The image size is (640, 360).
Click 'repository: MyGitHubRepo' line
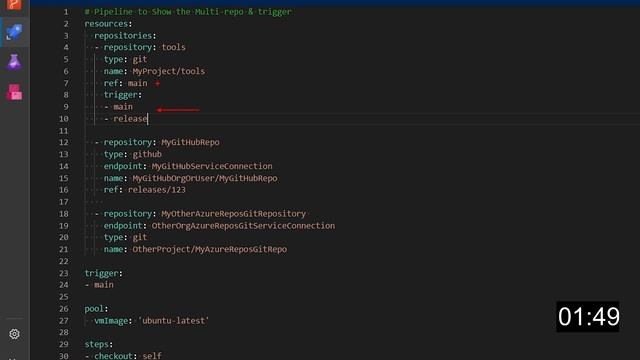click(162, 142)
